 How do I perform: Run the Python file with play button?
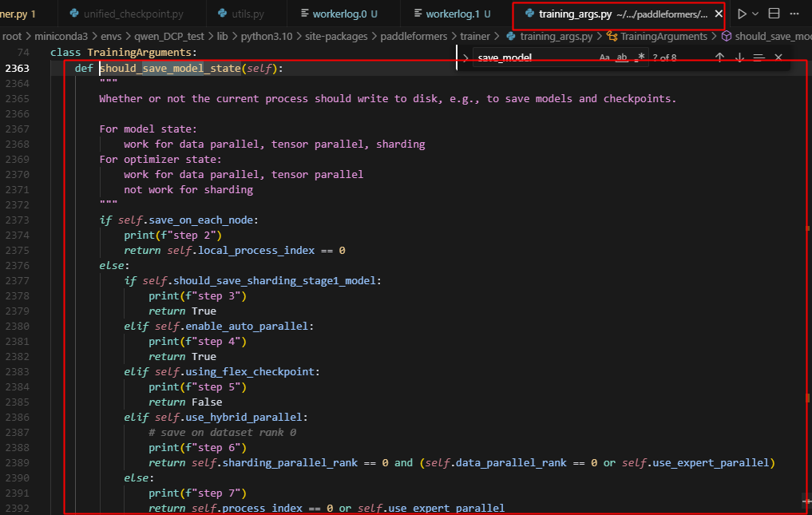pyautogui.click(x=742, y=14)
